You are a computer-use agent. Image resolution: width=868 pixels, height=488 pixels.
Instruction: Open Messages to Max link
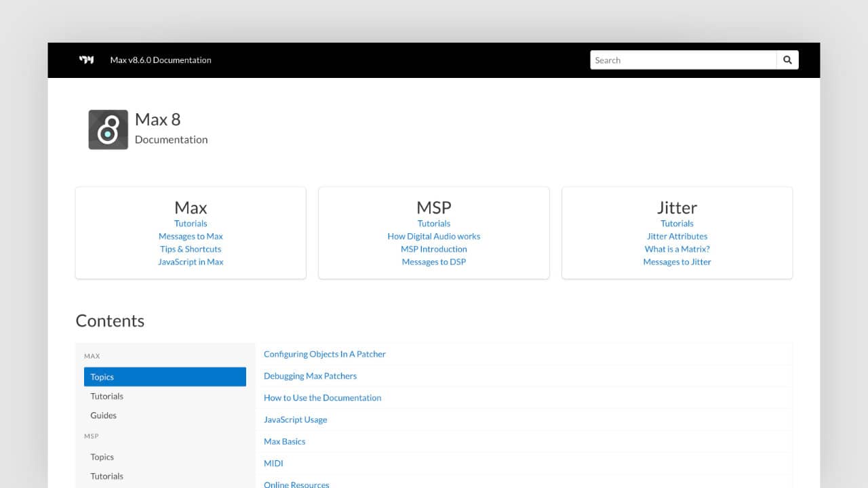click(191, 236)
